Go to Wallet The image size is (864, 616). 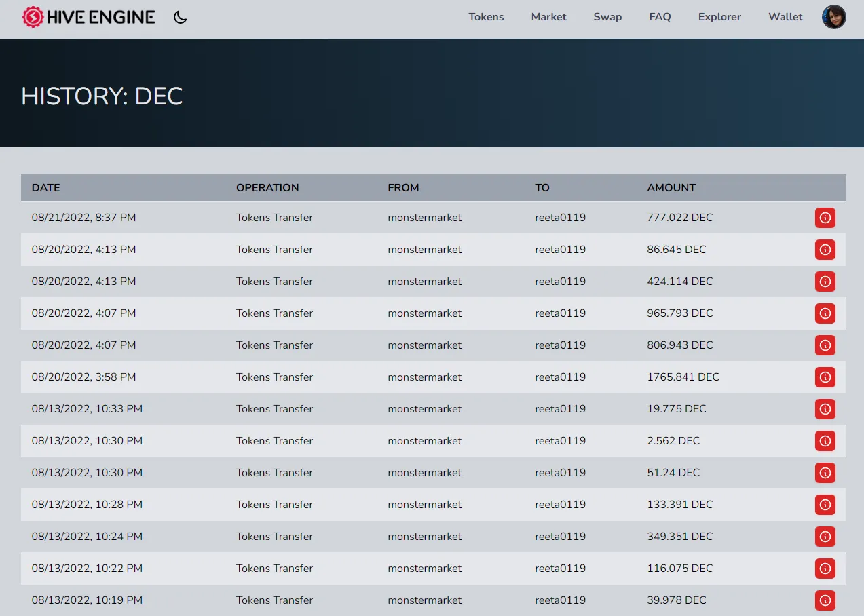coord(785,17)
